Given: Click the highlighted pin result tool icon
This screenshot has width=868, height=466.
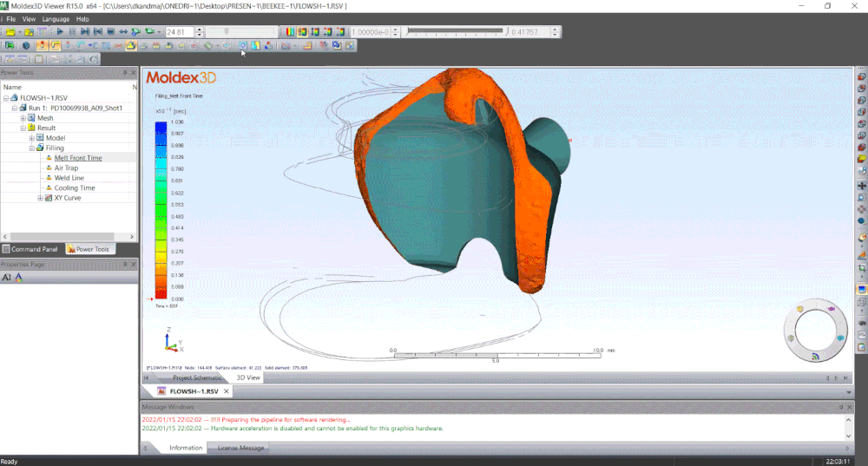Looking at the screenshot, I should 42,46.
